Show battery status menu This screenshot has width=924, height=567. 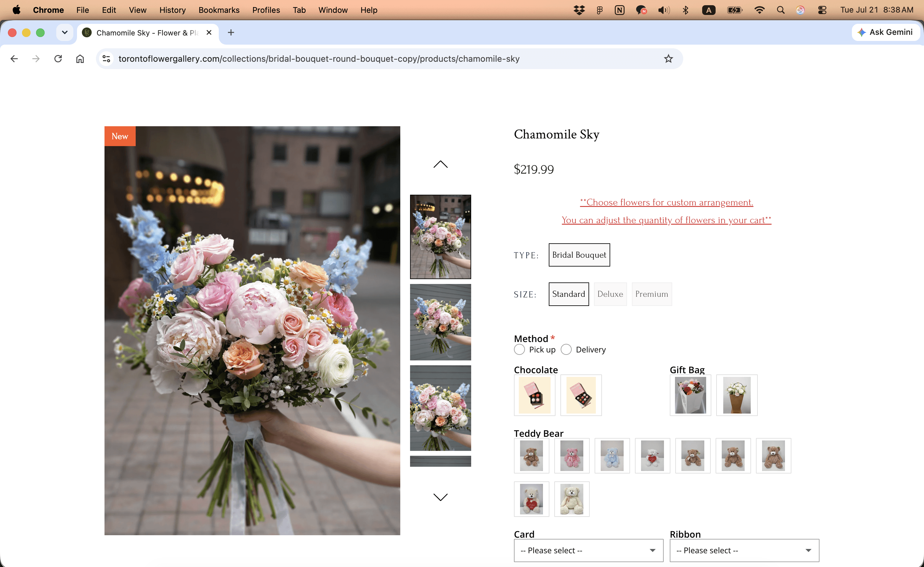735,10
